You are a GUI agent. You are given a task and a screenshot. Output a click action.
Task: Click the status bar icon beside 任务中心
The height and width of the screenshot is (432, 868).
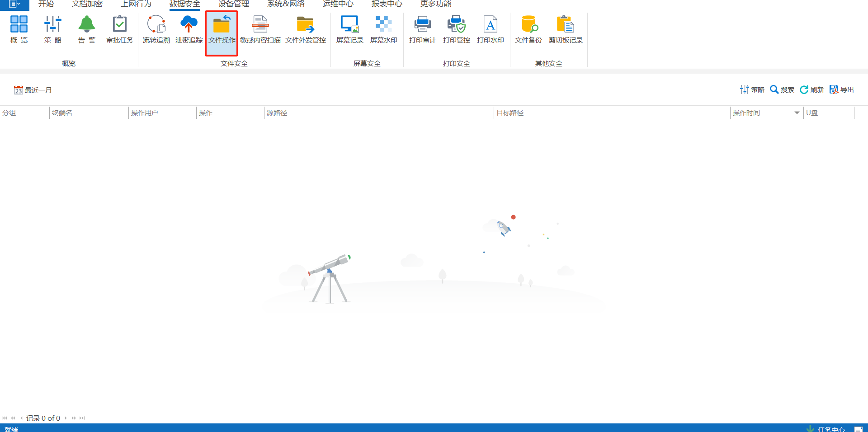click(x=859, y=429)
